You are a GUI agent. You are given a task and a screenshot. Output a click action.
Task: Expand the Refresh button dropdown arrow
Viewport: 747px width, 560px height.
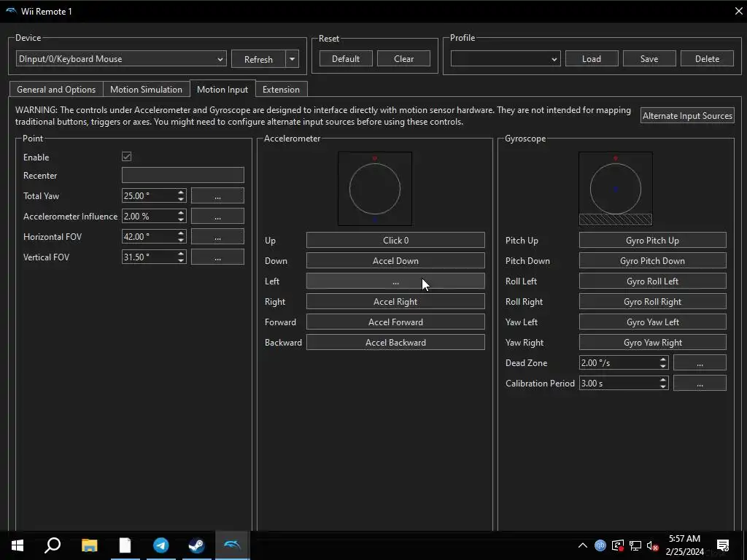(292, 59)
